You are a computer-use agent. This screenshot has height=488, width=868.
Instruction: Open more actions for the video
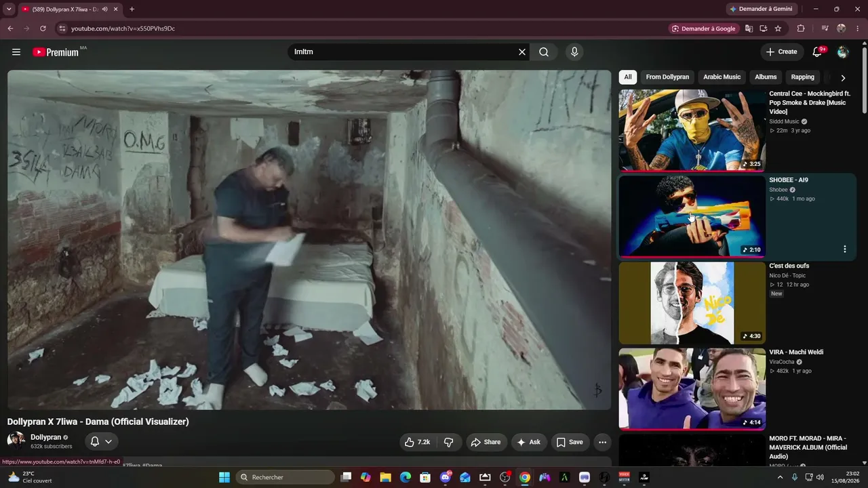pyautogui.click(x=602, y=442)
